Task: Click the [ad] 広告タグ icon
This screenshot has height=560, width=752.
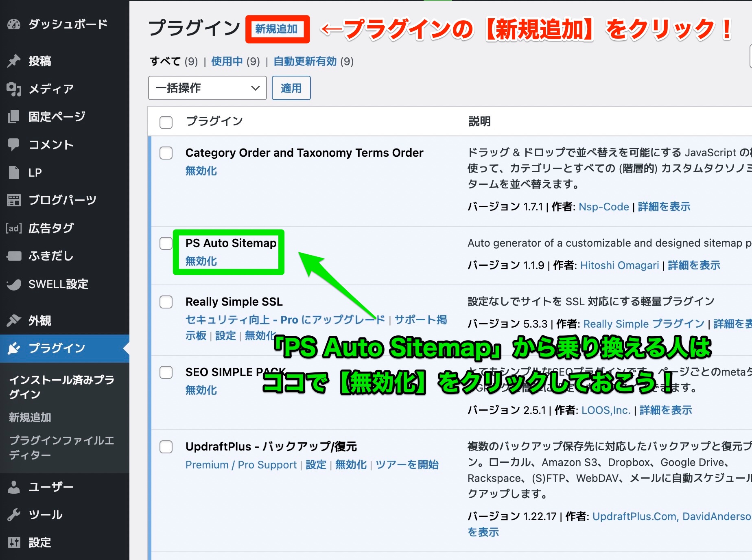Action: [14, 228]
